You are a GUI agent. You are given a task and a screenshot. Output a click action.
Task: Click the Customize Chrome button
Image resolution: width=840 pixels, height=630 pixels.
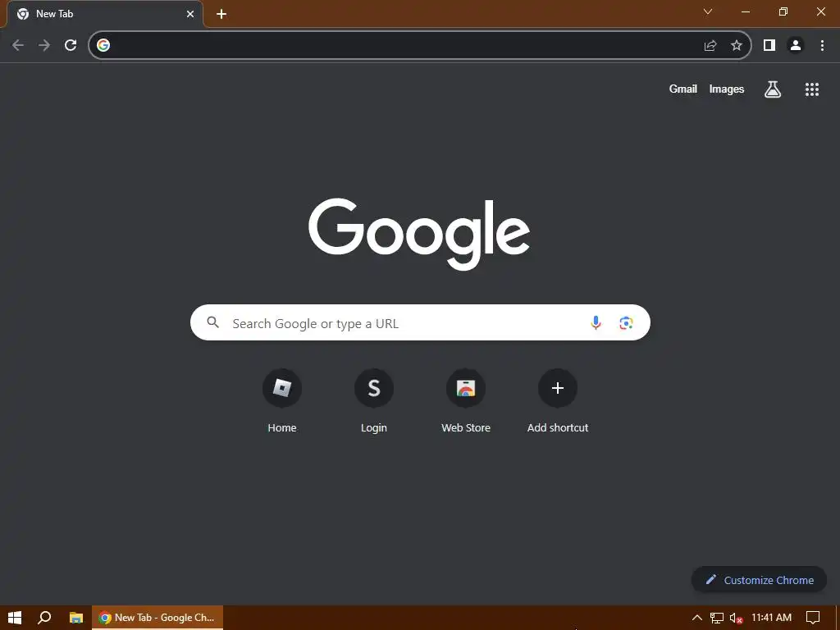[759, 580]
